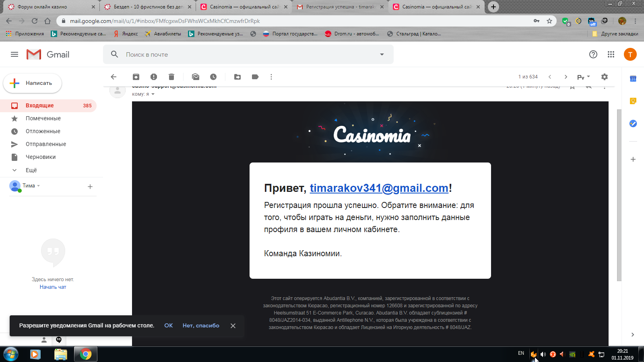
Task: Show the older message arrow
Action: [x=566, y=77]
